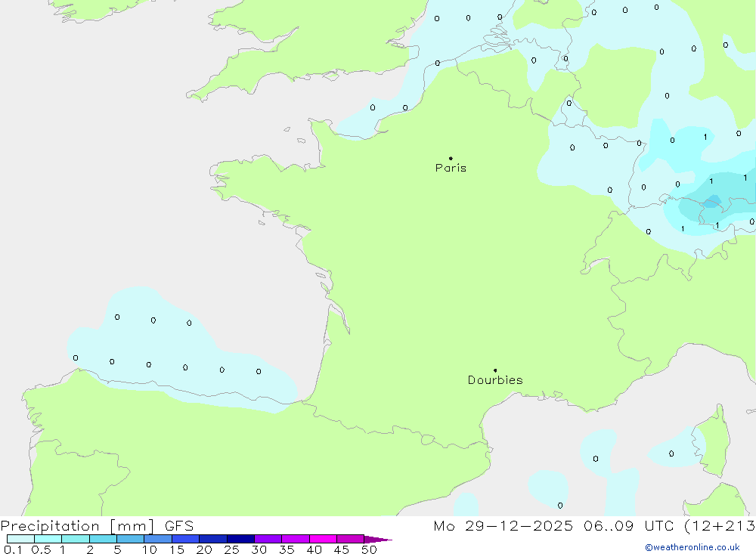The height and width of the screenshot is (554, 756).
Task: Pick the 10–15 mm legend color swatch
Action: (x=158, y=539)
